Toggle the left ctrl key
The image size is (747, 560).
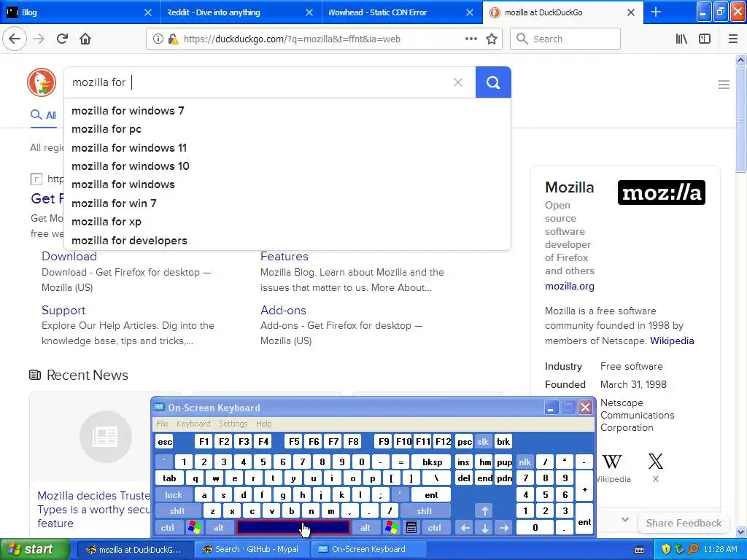point(167,528)
